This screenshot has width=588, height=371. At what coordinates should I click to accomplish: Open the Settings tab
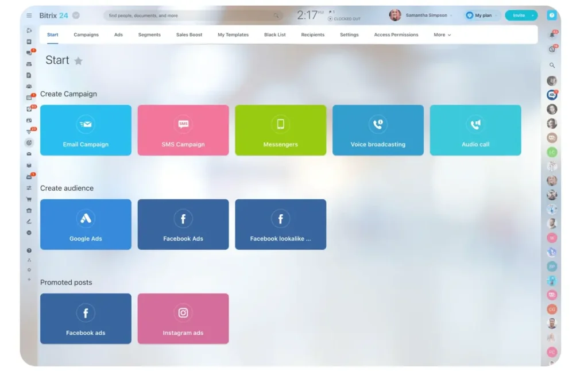(x=349, y=34)
